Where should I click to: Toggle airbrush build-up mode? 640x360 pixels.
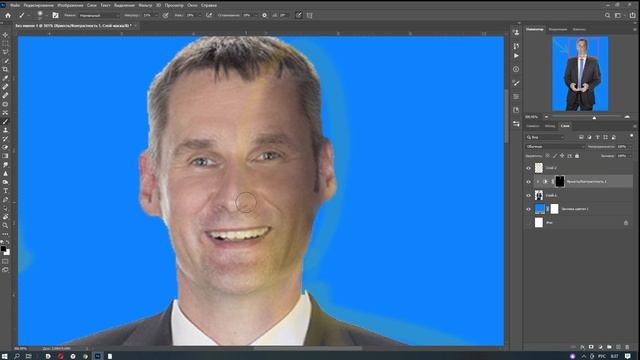[x=209, y=15]
